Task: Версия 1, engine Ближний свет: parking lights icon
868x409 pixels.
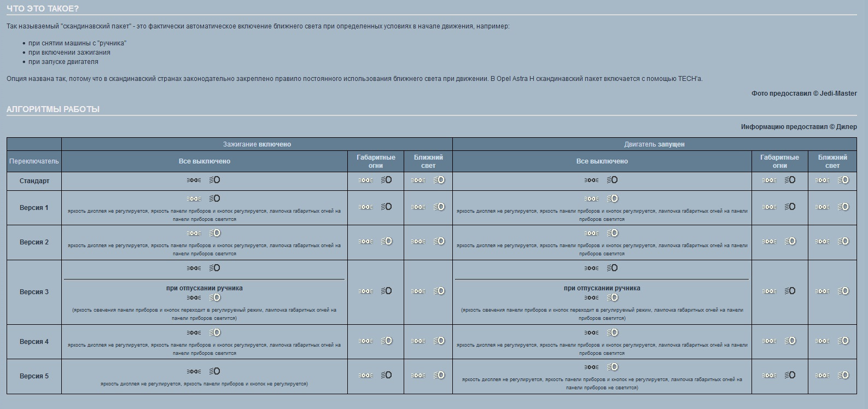Action: coord(823,207)
